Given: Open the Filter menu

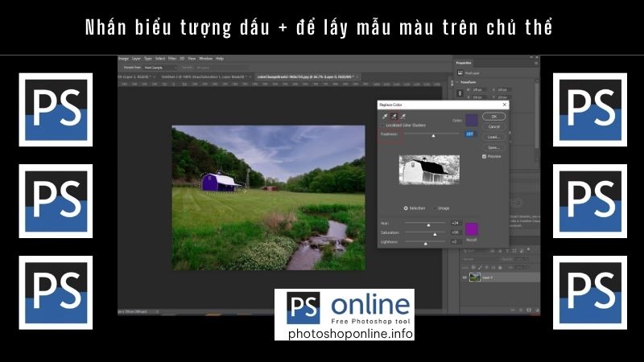Looking at the screenshot, I should click(x=172, y=59).
